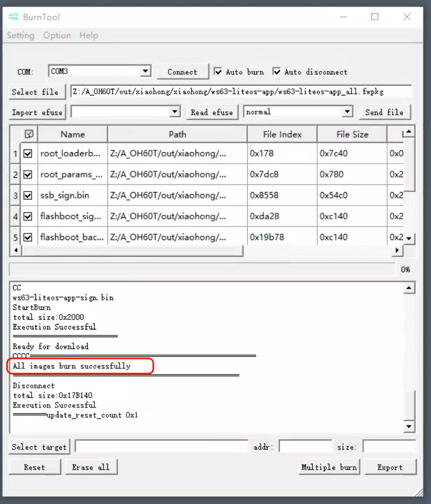The height and width of the screenshot is (504, 431).
Task: Maximize the BurnTool window
Action: [x=375, y=17]
